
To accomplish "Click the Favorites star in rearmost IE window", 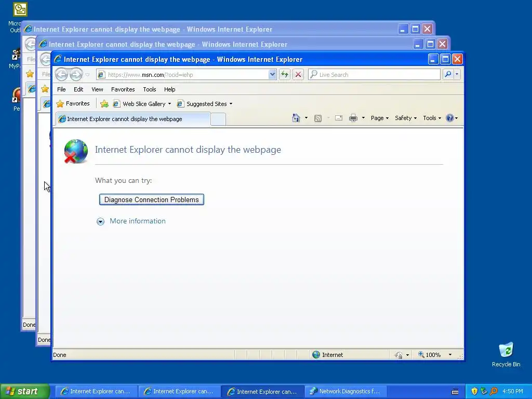I will pos(30,74).
